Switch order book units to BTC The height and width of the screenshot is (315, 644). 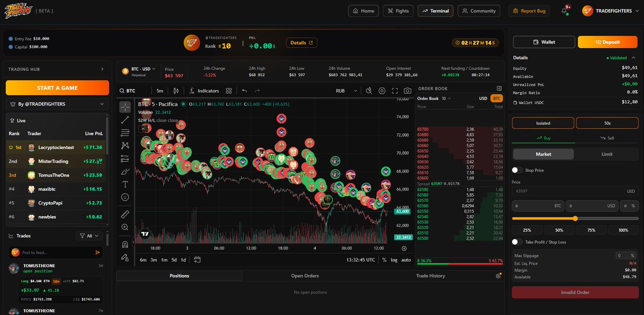(496, 98)
